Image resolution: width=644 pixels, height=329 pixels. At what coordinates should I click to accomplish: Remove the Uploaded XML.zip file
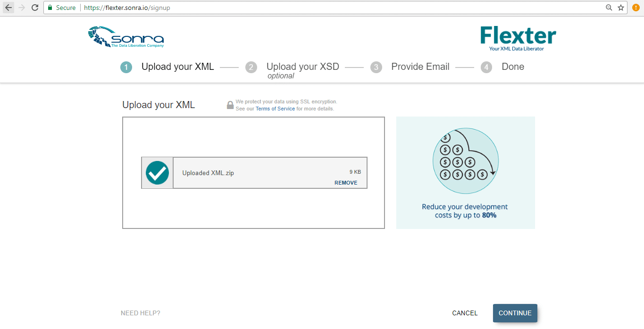coord(346,183)
